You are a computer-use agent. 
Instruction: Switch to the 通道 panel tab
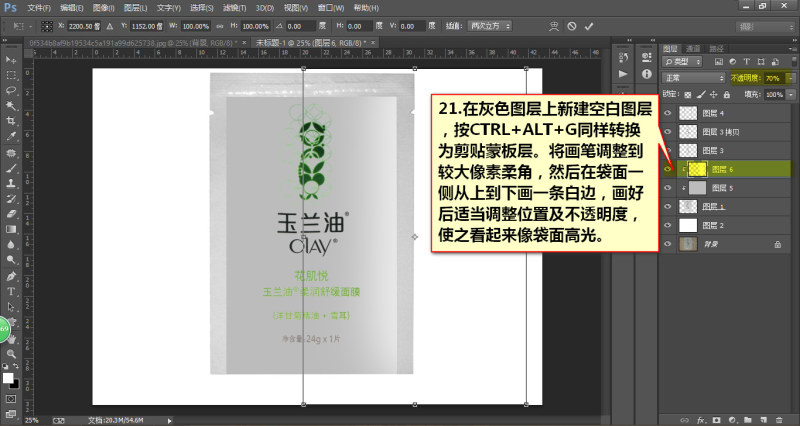[693, 48]
